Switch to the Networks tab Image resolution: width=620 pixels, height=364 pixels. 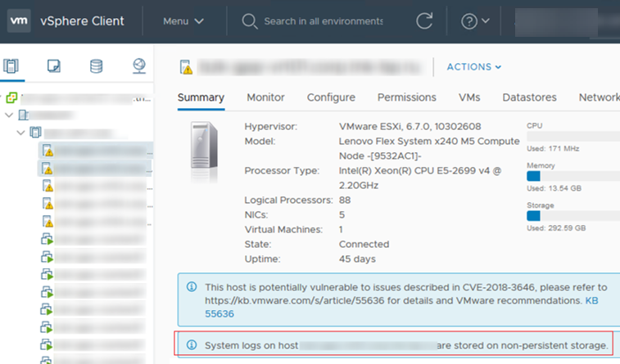(599, 97)
